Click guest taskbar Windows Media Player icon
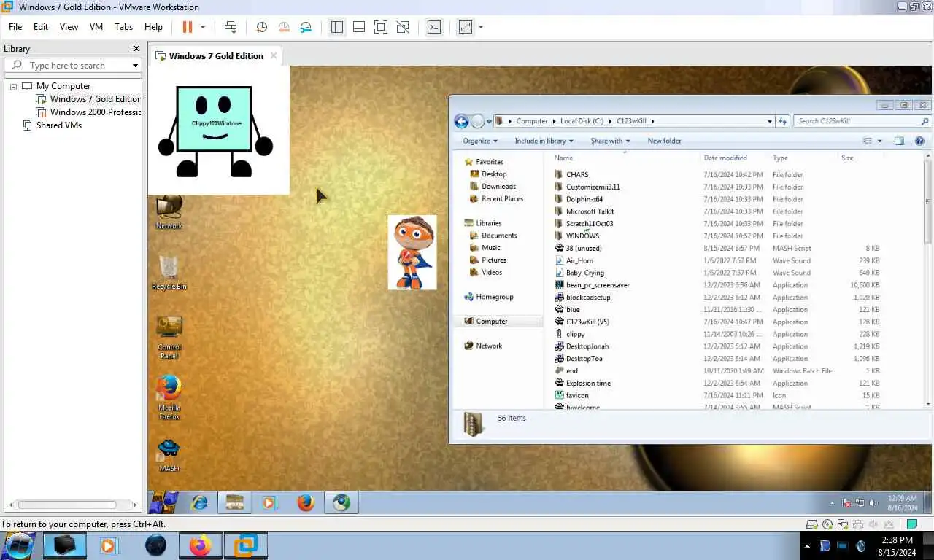934x560 pixels. [269, 502]
